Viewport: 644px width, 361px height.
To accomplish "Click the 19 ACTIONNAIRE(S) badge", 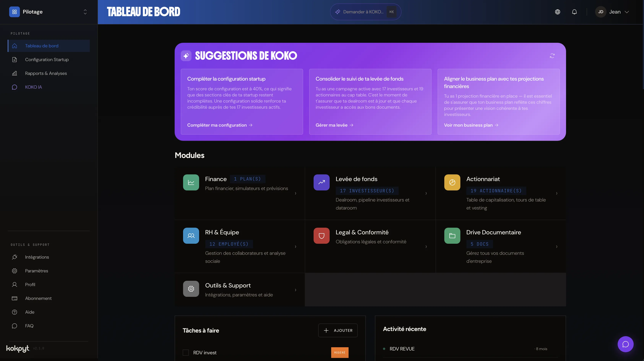I will click(496, 191).
